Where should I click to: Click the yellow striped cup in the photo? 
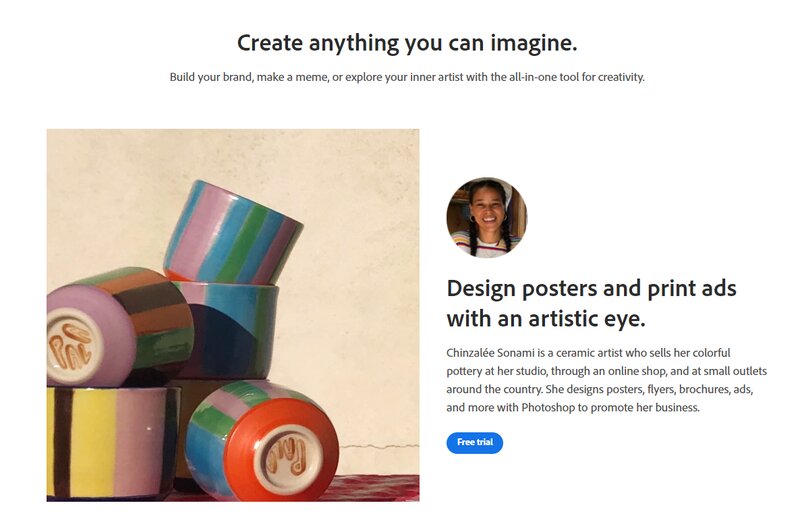point(112,442)
